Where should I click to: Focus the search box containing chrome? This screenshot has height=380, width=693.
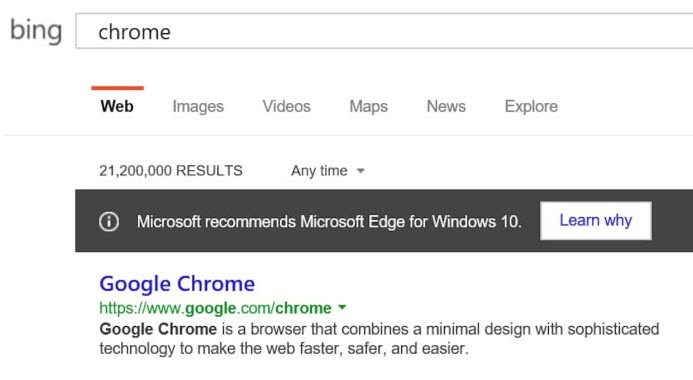click(x=385, y=31)
